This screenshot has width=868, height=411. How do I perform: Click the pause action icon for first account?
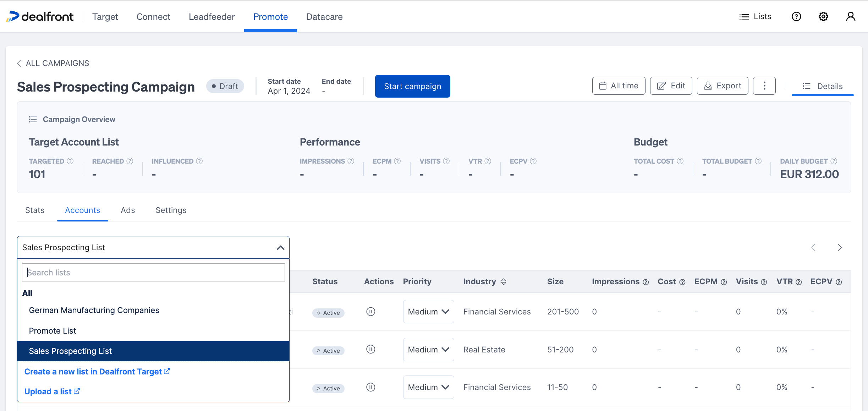point(371,312)
